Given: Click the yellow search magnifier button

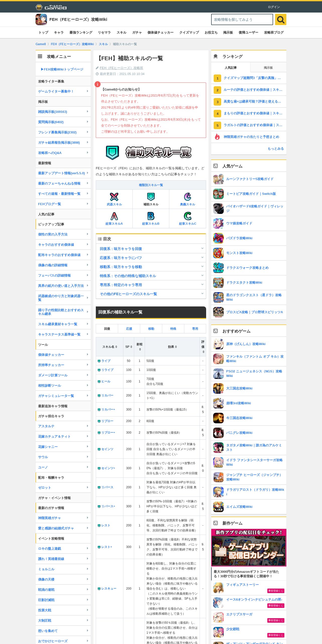Looking at the screenshot, I should [x=281, y=20].
